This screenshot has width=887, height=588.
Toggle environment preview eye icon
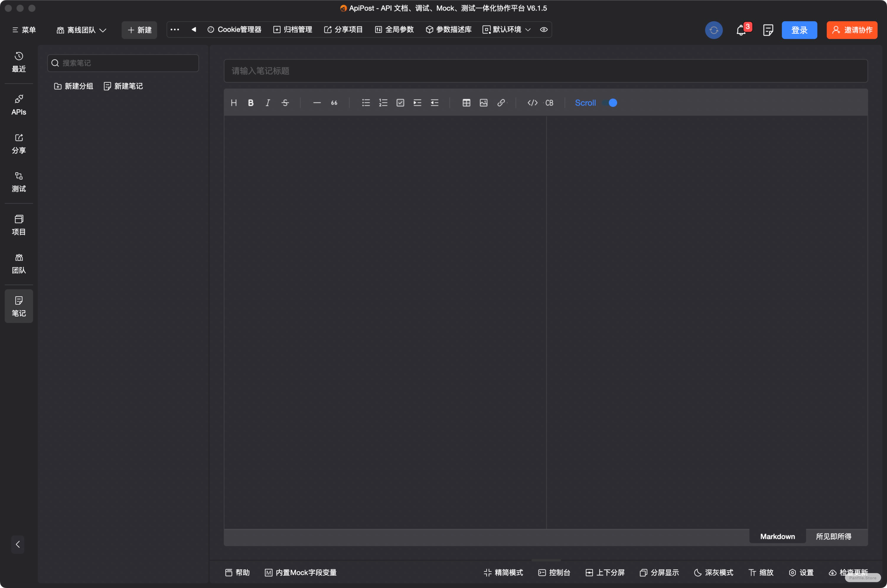pyautogui.click(x=544, y=30)
